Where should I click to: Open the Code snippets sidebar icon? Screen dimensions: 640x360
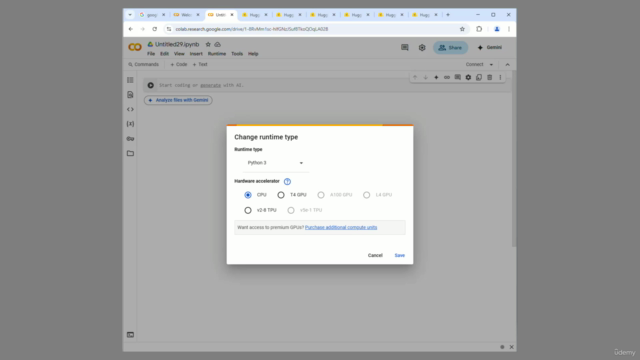130,109
